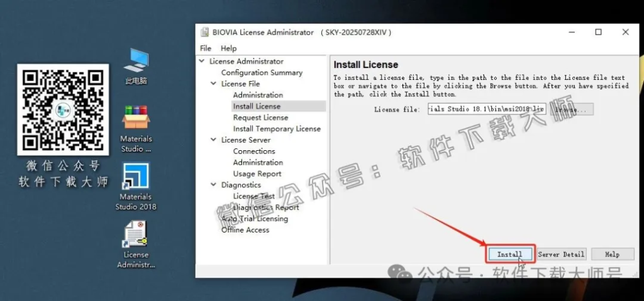
Task: Collapse the License Server tree node
Action: 214,140
